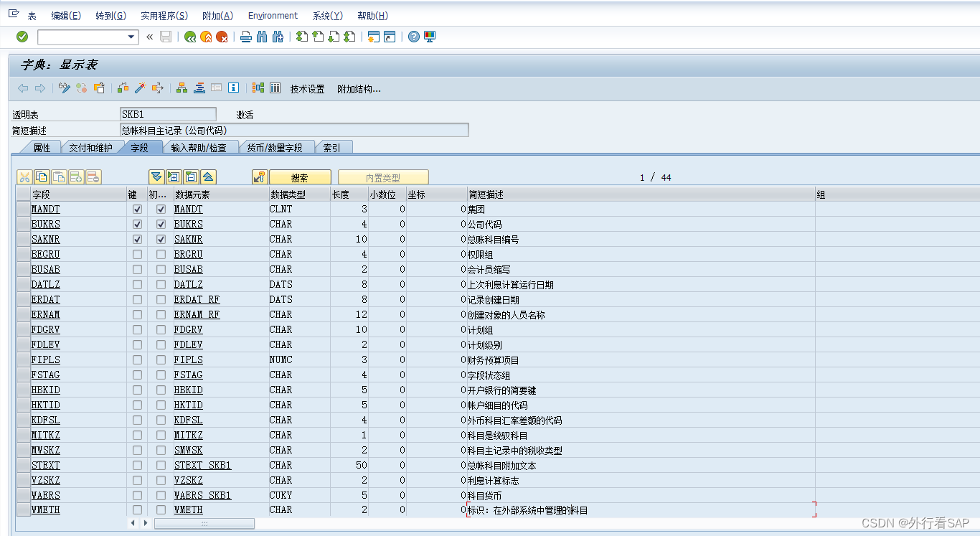
Task: Click the key fields icon beside Search
Action: click(x=260, y=177)
